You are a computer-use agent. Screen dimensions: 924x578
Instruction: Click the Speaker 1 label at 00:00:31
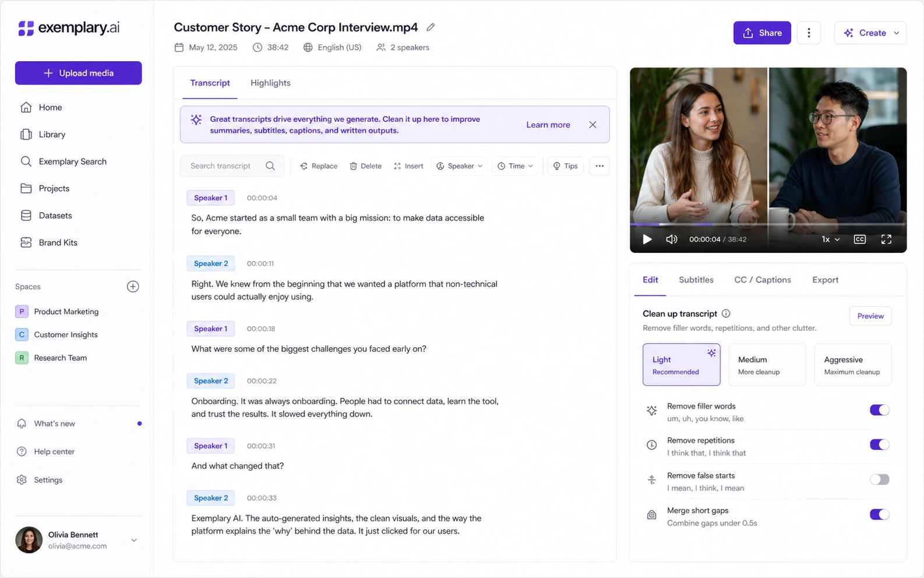[x=211, y=446]
